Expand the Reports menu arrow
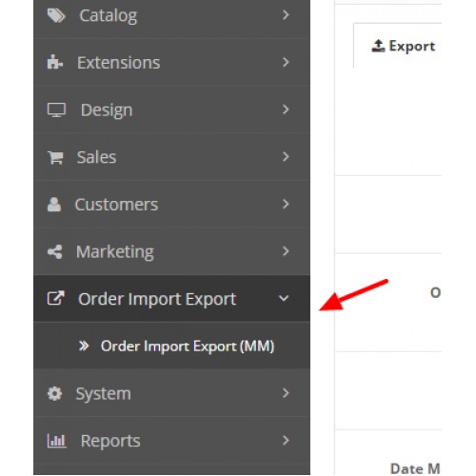The image size is (476, 476). 286,440
